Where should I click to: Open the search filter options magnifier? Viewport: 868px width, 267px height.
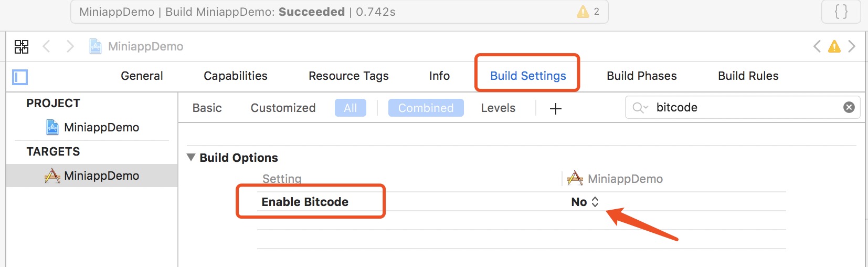pos(640,108)
